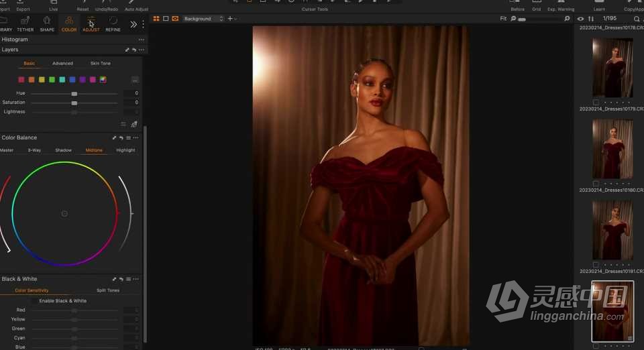Open browser sort order icon
Viewport: 644px width, 350px height.
coord(590,19)
